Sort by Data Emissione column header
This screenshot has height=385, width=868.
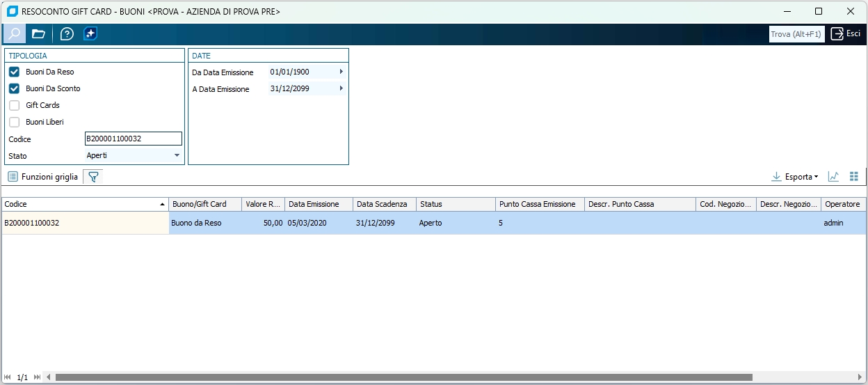319,204
